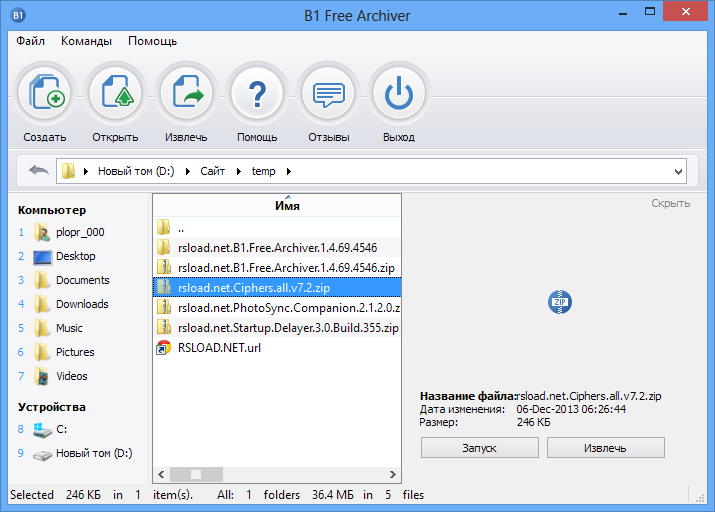Open the Команды menu

(86, 41)
